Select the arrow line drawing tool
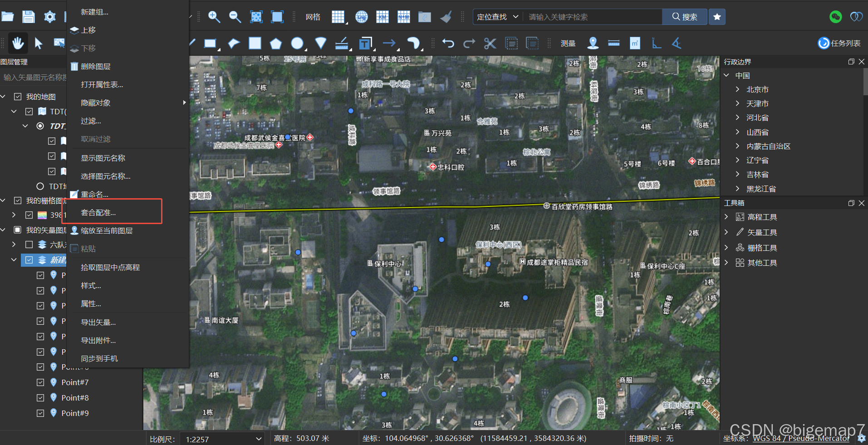Image resolution: width=868 pixels, height=445 pixels. [x=389, y=44]
